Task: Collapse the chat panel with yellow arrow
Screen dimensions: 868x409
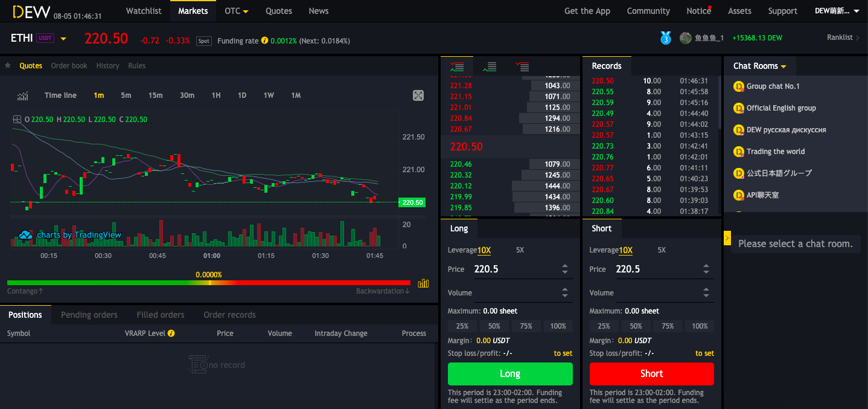Action: [727, 238]
